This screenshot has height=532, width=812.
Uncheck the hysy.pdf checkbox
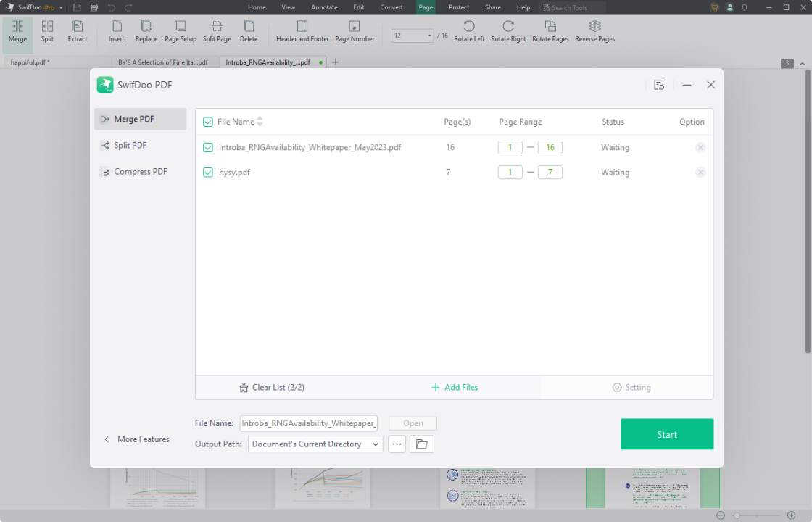coord(207,173)
